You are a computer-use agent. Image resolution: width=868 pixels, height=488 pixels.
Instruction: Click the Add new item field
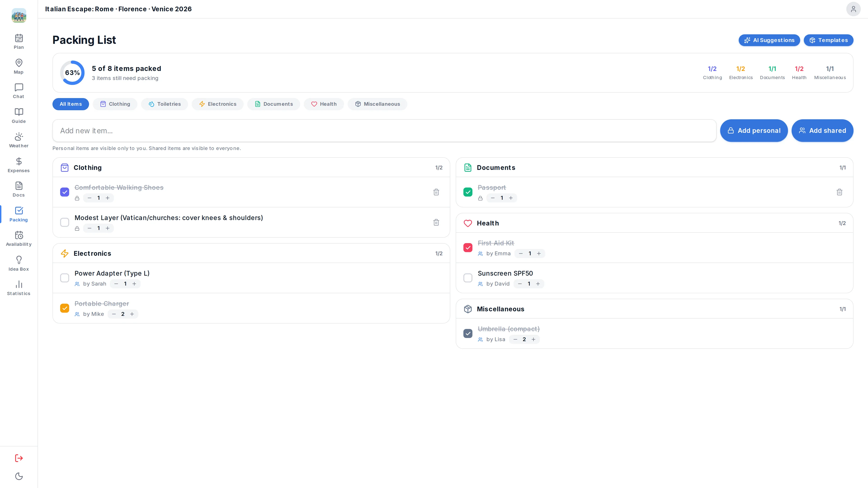[384, 131]
